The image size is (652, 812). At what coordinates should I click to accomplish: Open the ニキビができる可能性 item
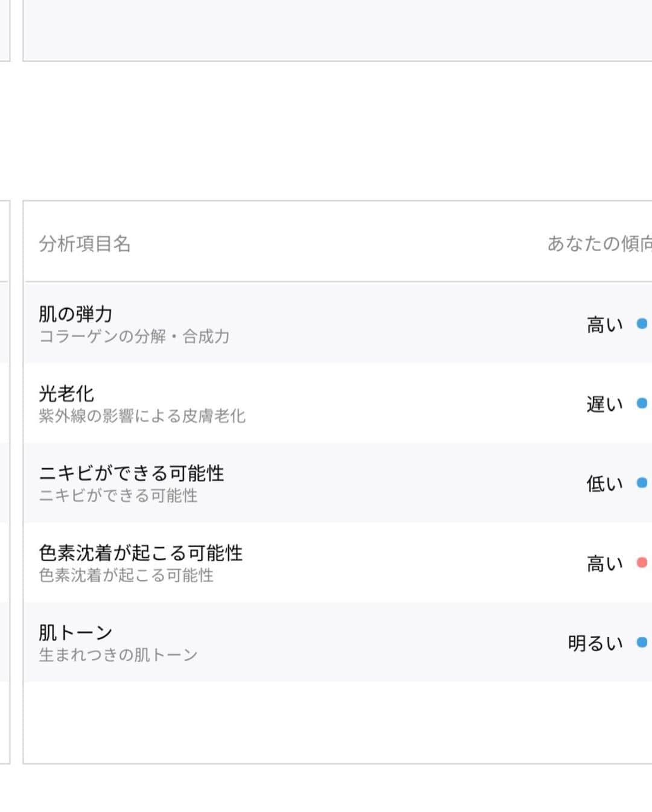pos(131,473)
